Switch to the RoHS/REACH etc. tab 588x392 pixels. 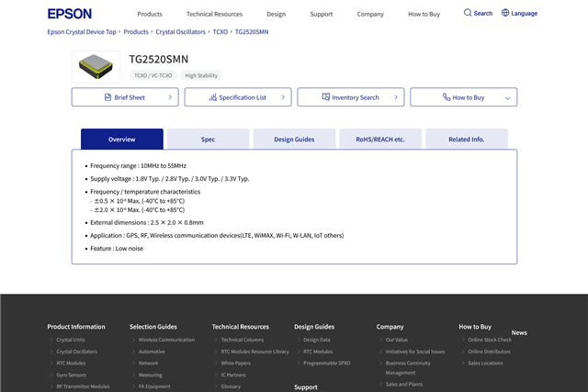[x=380, y=139]
